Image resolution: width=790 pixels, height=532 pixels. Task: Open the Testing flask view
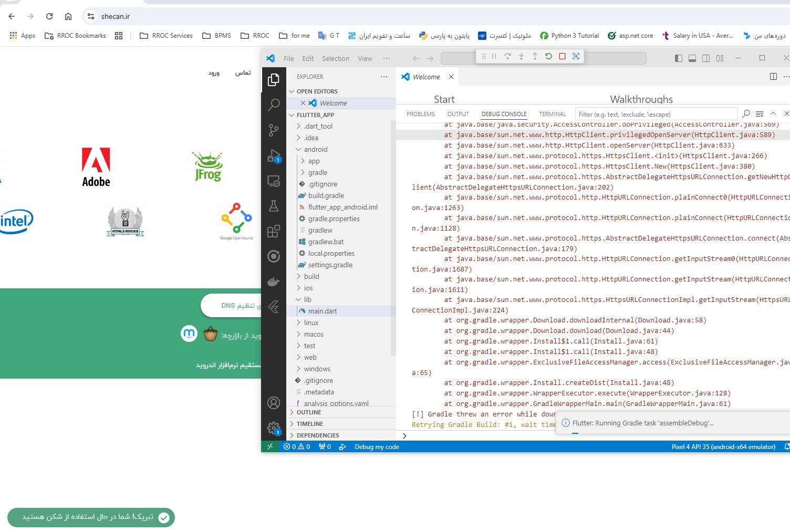click(x=274, y=206)
